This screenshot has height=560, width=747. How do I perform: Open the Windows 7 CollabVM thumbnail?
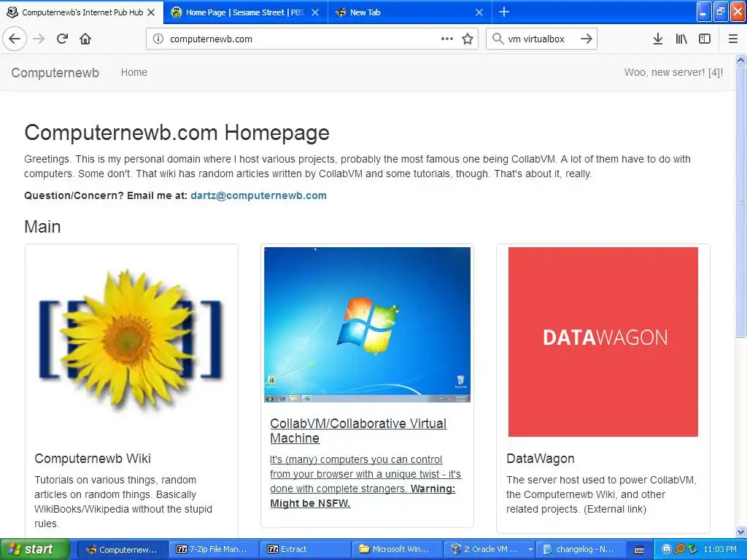click(x=368, y=324)
